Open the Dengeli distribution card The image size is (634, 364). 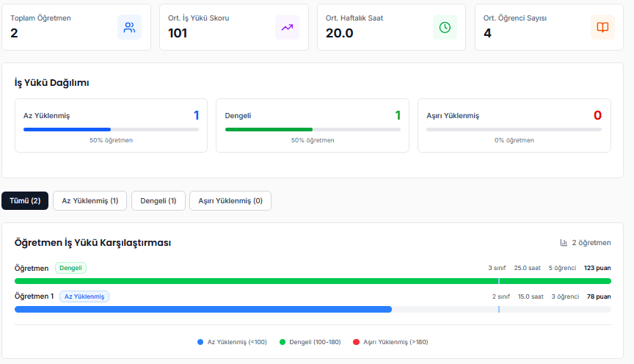[313, 125]
